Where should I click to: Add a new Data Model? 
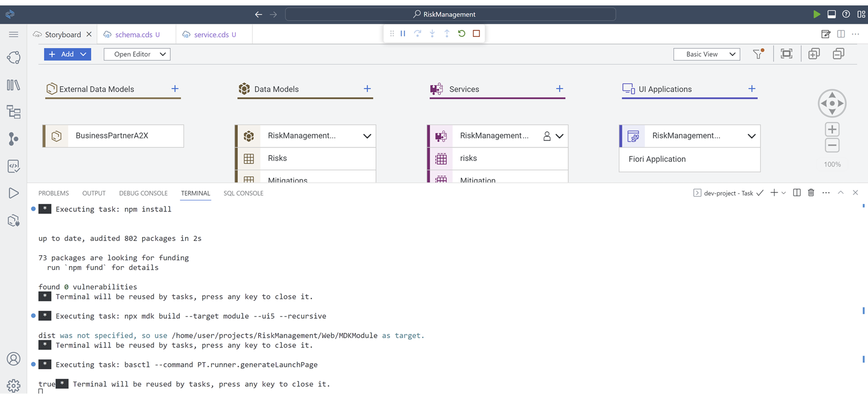click(367, 88)
